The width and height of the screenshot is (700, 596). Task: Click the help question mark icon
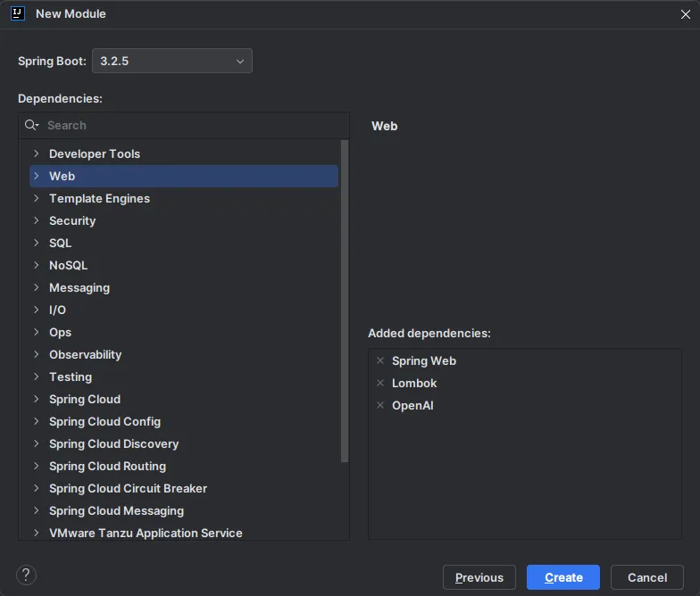pos(27,575)
